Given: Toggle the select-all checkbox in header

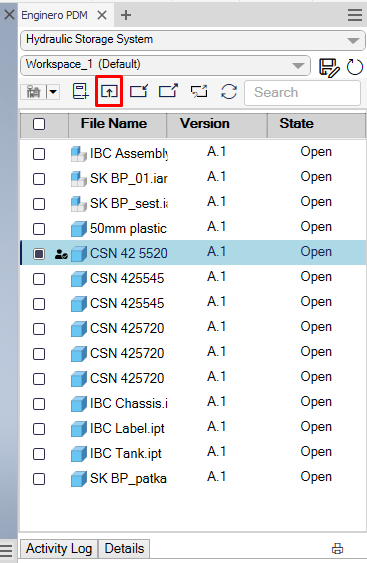Looking at the screenshot, I should [39, 124].
